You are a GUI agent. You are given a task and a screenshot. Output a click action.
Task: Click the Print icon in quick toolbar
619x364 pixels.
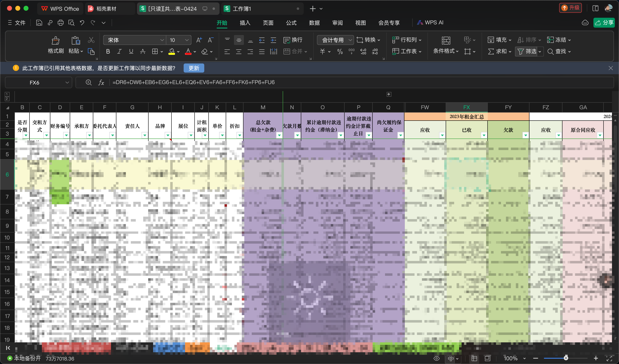pos(60,23)
